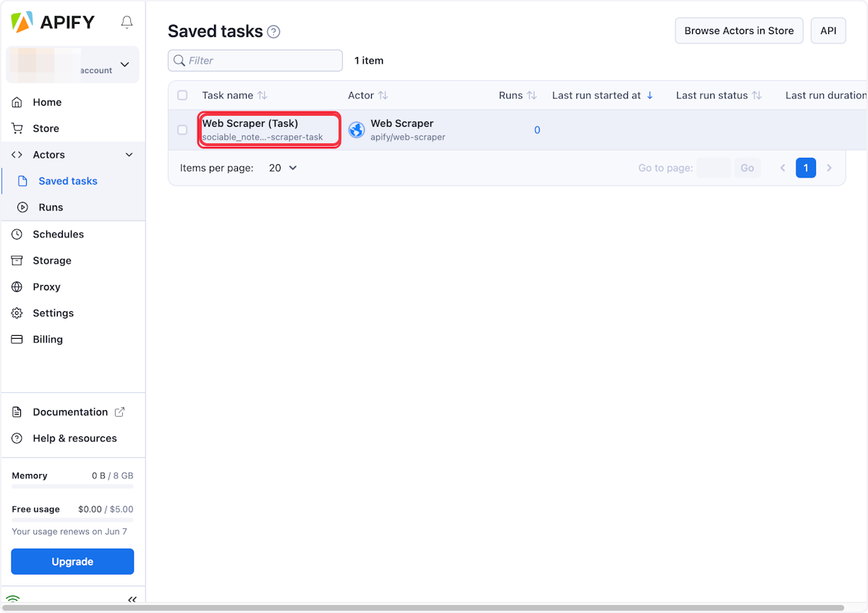Viewport: 868px width, 613px height.
Task: Focus the Go to page field
Action: tap(714, 168)
